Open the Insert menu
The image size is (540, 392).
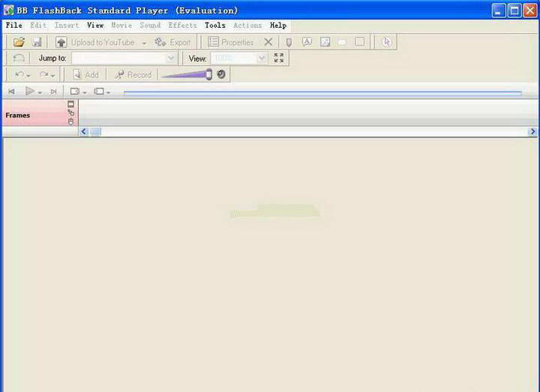click(67, 25)
